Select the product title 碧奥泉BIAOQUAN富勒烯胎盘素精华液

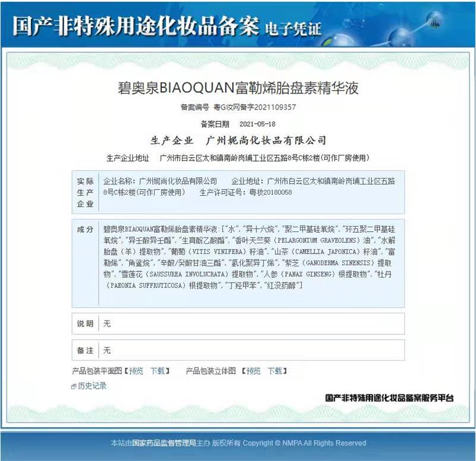click(x=238, y=88)
